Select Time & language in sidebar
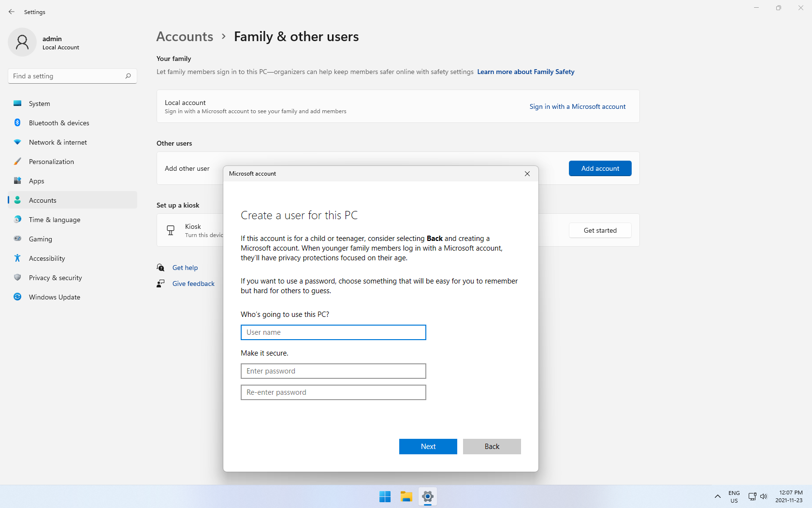Image resolution: width=812 pixels, height=508 pixels. 55,220
